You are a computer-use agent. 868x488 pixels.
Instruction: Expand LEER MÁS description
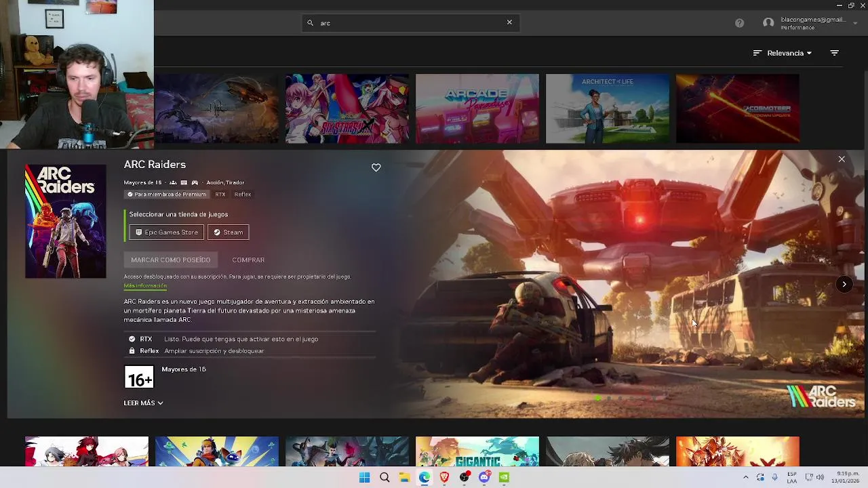pyautogui.click(x=143, y=403)
